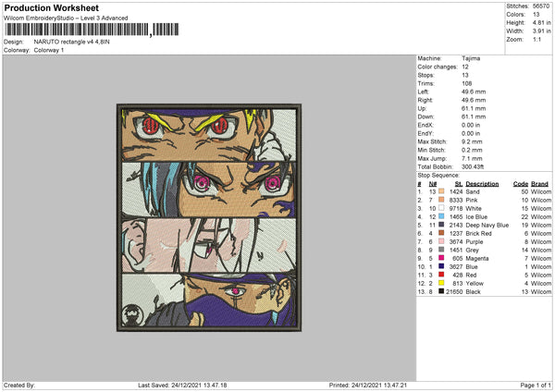Click the 'Page 1 of 1' footer

pyautogui.click(x=536, y=386)
